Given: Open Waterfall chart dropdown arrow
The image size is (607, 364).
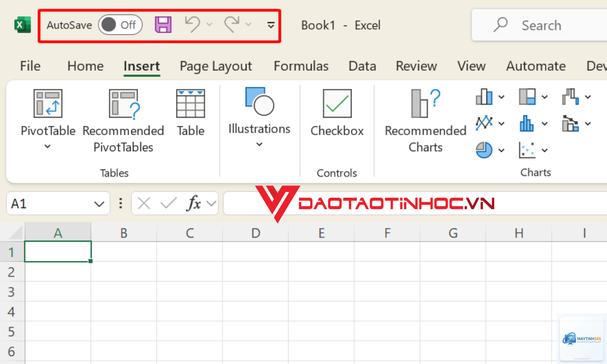Looking at the screenshot, I should pos(588,97).
